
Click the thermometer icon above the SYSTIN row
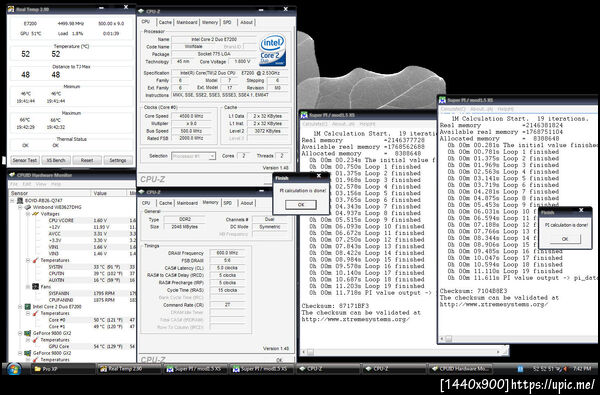pyautogui.click(x=36, y=260)
